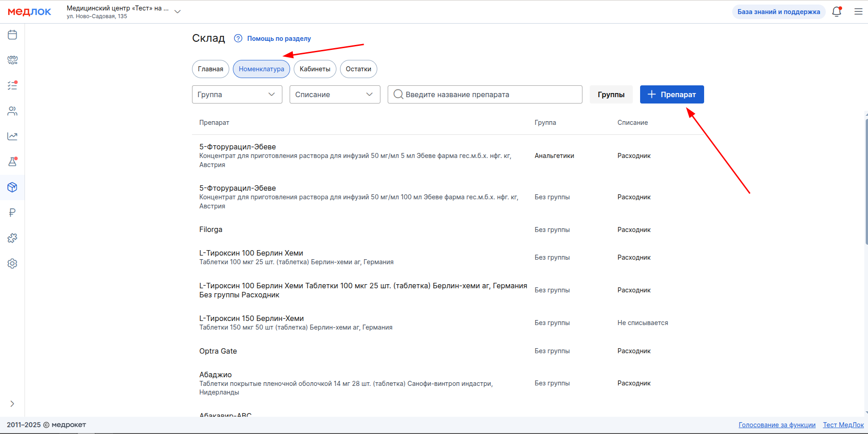Switch to the Остатки tab
868x434 pixels.
click(x=359, y=69)
